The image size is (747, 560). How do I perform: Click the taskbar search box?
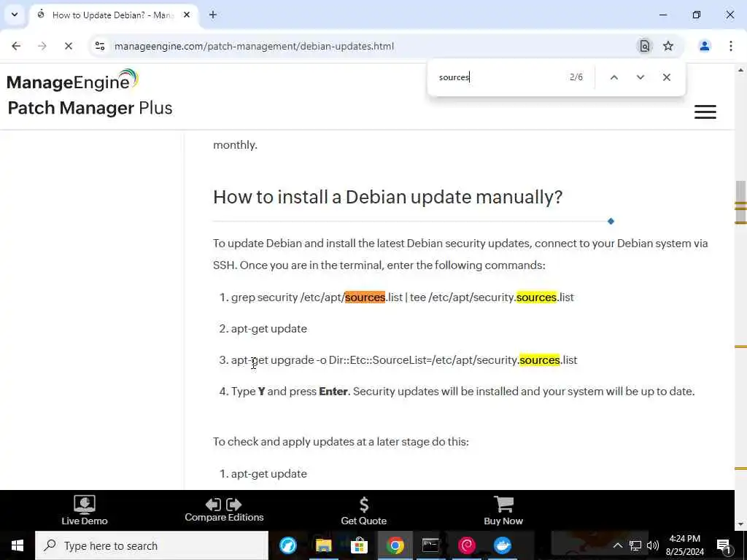pos(152,545)
